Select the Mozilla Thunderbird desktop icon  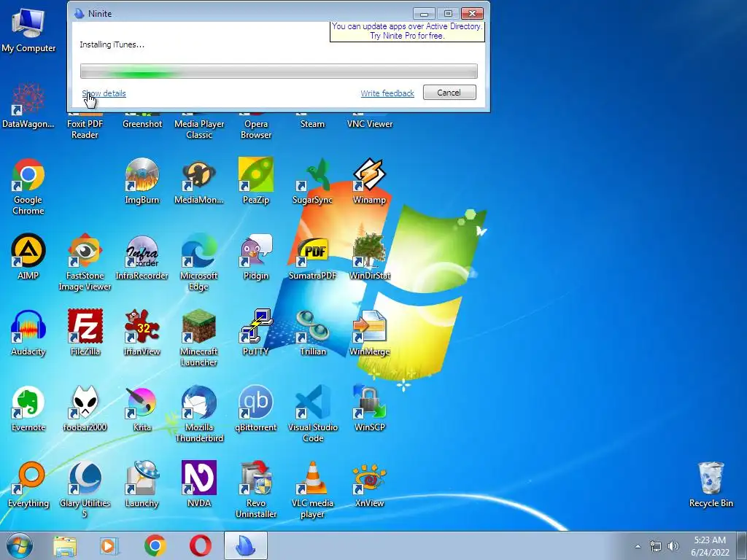coord(199,413)
